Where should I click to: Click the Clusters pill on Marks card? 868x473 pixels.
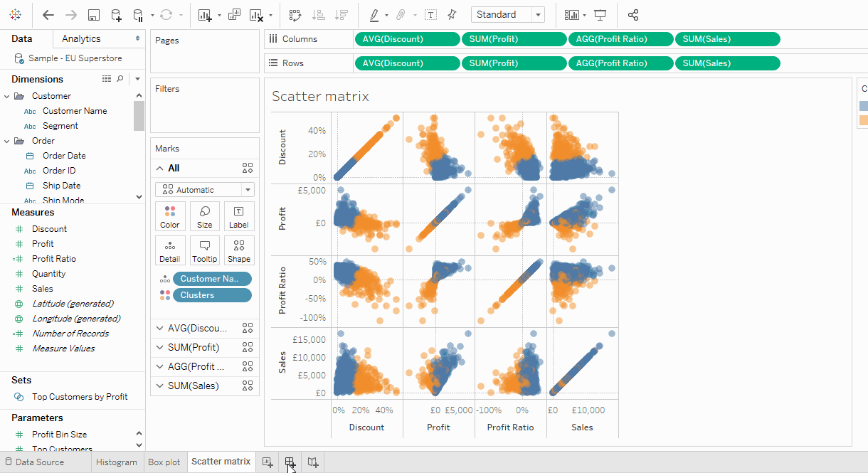(x=212, y=295)
